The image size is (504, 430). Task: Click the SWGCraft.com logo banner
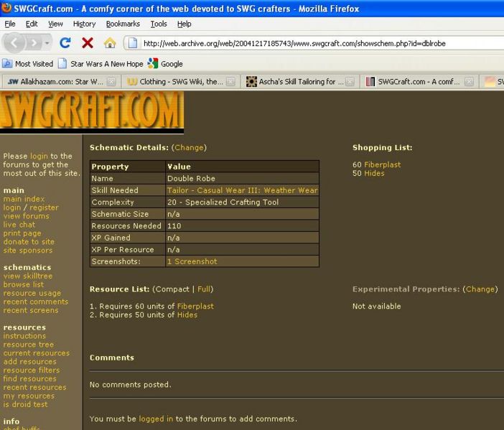(x=92, y=112)
